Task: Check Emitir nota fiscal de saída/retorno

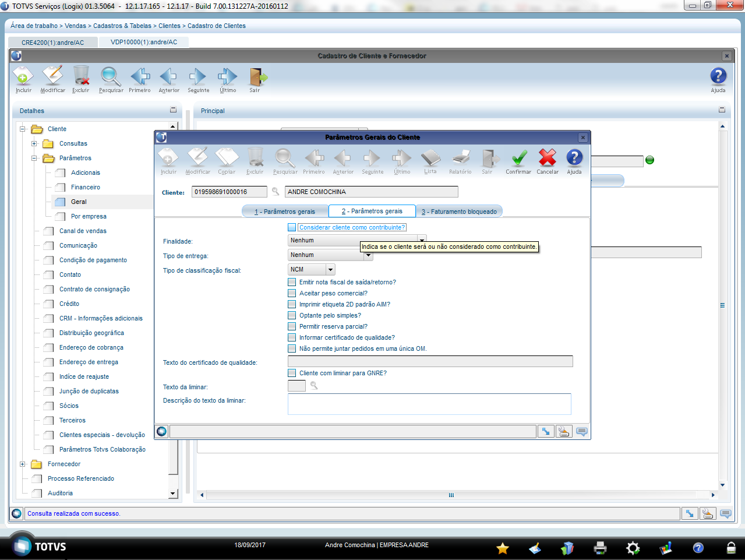Action: (x=292, y=282)
